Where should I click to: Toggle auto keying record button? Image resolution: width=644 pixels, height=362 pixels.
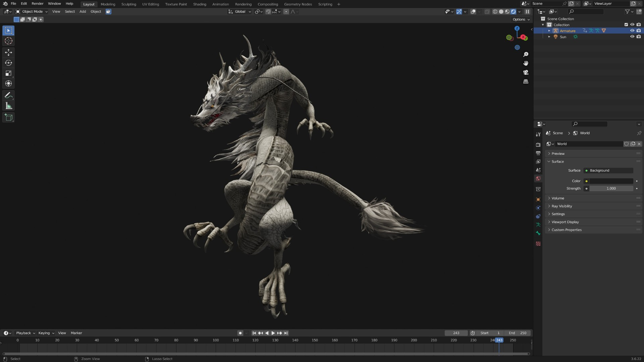pyautogui.click(x=240, y=333)
